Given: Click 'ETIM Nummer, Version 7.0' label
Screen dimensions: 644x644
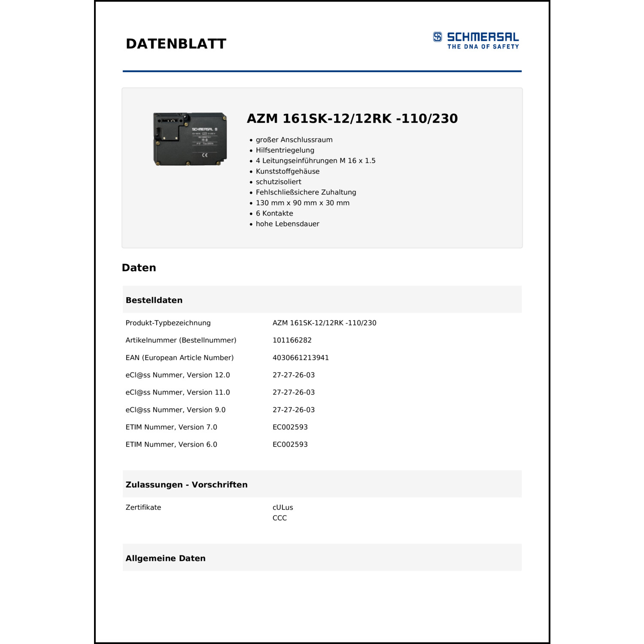Looking at the screenshot, I should pyautogui.click(x=171, y=427).
